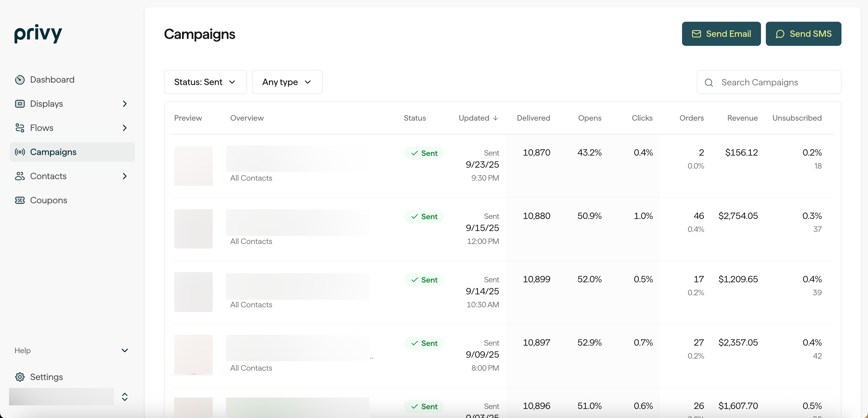Image resolution: width=868 pixels, height=418 pixels.
Task: Click the Flows sidebar icon
Action: point(20,128)
